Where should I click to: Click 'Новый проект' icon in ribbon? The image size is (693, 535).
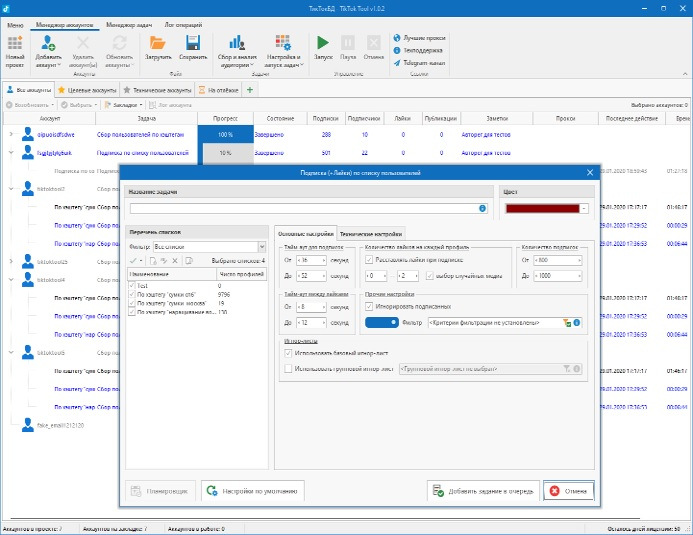pos(14,43)
